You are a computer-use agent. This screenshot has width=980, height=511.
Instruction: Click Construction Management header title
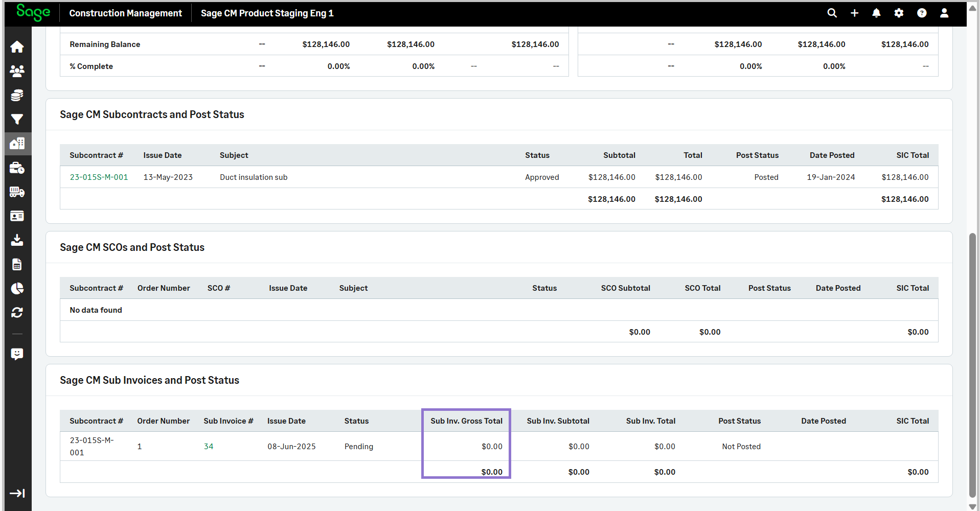125,13
